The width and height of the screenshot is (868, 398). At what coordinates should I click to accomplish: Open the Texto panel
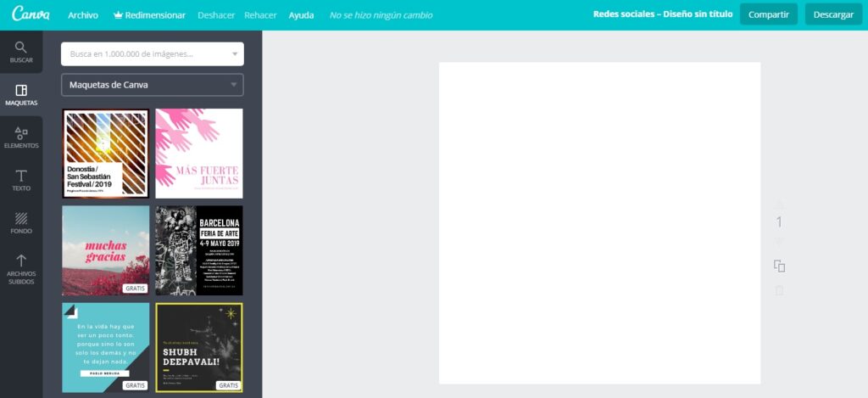click(21, 180)
